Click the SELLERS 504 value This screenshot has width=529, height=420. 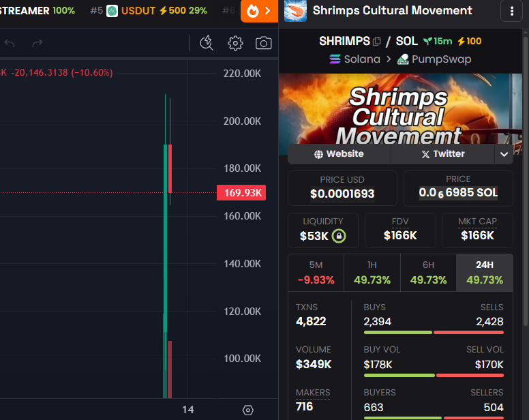(x=494, y=408)
